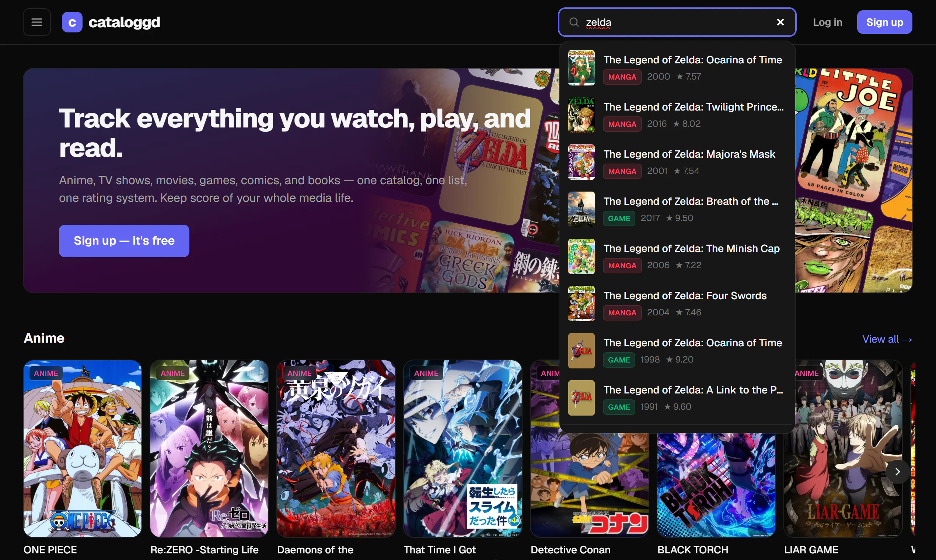
Task: Click Majora's Mask cover thumbnail
Action: tap(581, 162)
